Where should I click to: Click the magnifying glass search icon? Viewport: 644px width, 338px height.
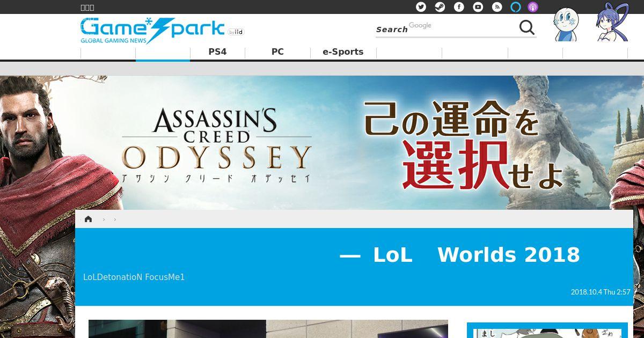527,28
